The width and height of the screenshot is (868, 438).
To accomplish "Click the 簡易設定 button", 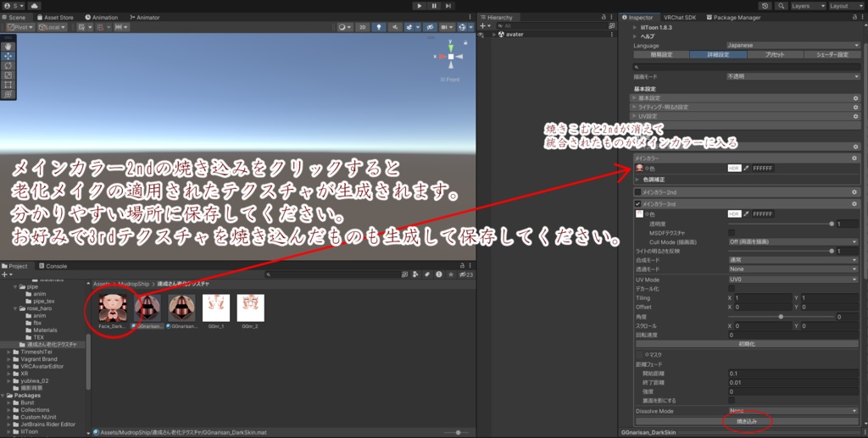I will click(661, 54).
